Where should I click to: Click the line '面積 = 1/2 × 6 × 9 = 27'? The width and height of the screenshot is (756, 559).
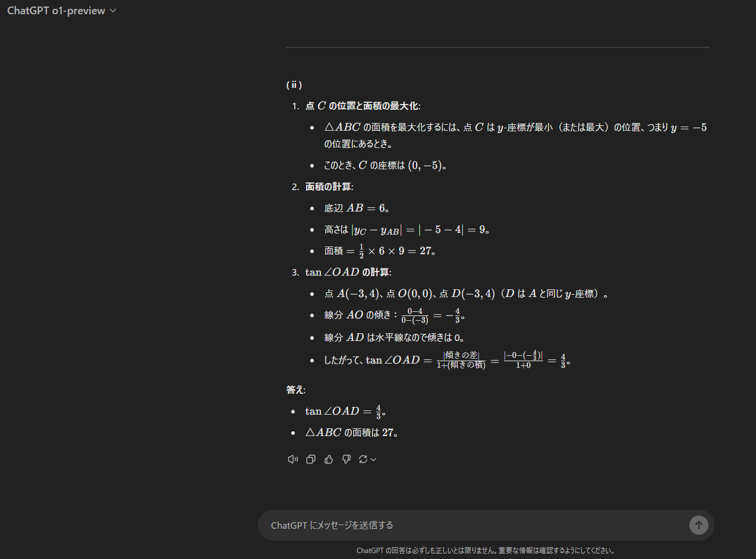click(x=380, y=251)
